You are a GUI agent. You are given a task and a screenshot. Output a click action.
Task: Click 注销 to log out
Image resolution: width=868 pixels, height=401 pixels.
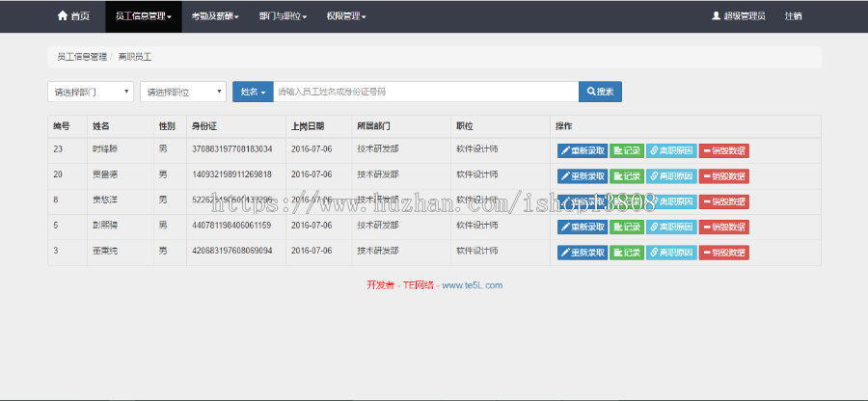point(793,16)
